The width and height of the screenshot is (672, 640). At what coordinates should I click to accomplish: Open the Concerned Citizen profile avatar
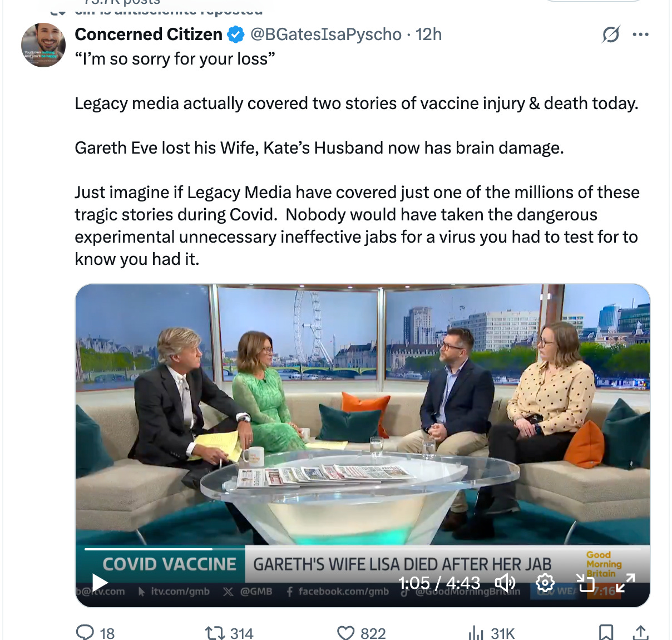[x=43, y=45]
